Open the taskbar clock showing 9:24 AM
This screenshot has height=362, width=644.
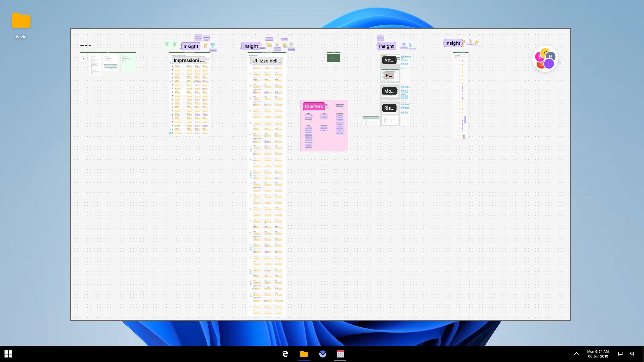(x=598, y=354)
